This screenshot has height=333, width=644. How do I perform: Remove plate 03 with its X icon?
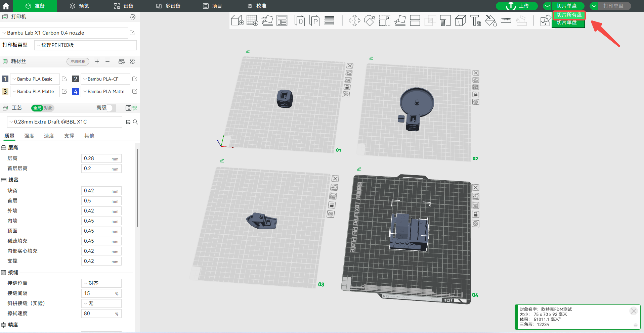click(335, 179)
